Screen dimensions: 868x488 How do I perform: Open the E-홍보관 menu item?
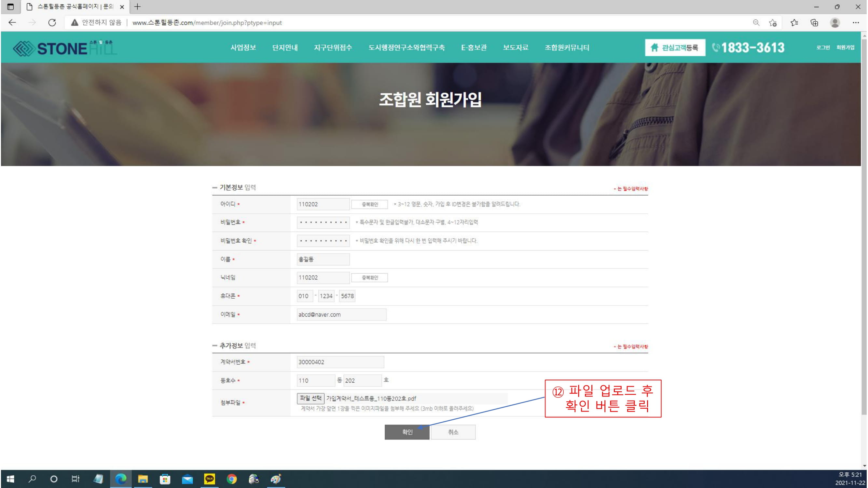[x=474, y=47]
